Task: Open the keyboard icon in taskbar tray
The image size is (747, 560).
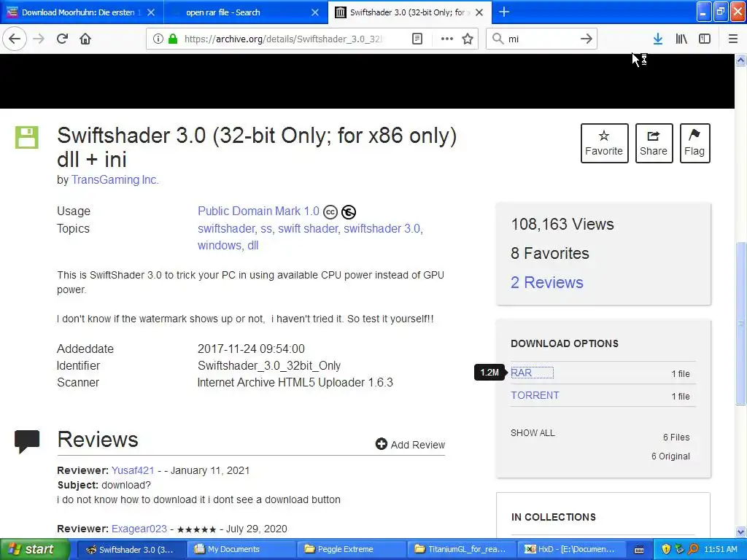Action: click(x=639, y=550)
